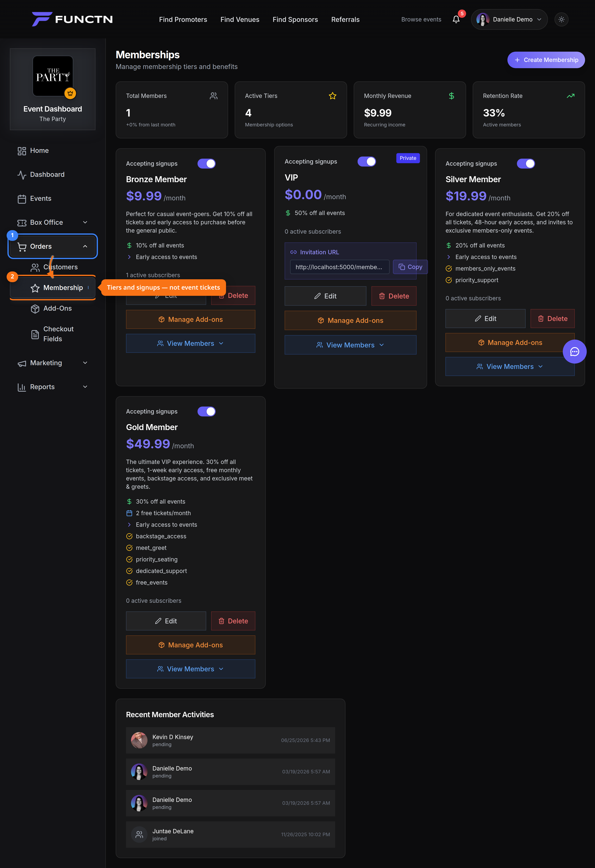Expand View Members for Gold Member
The image size is (595, 868).
[190, 669]
